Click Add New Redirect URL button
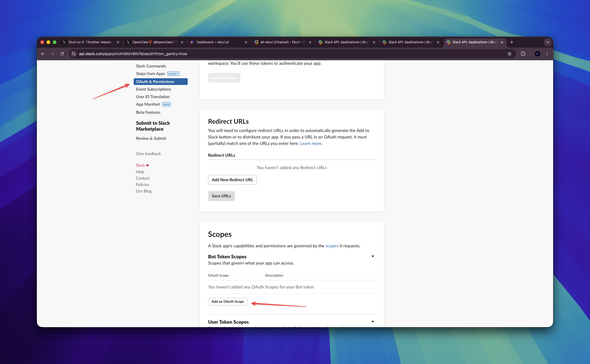Viewport: 590px width, 364px height. (x=232, y=180)
